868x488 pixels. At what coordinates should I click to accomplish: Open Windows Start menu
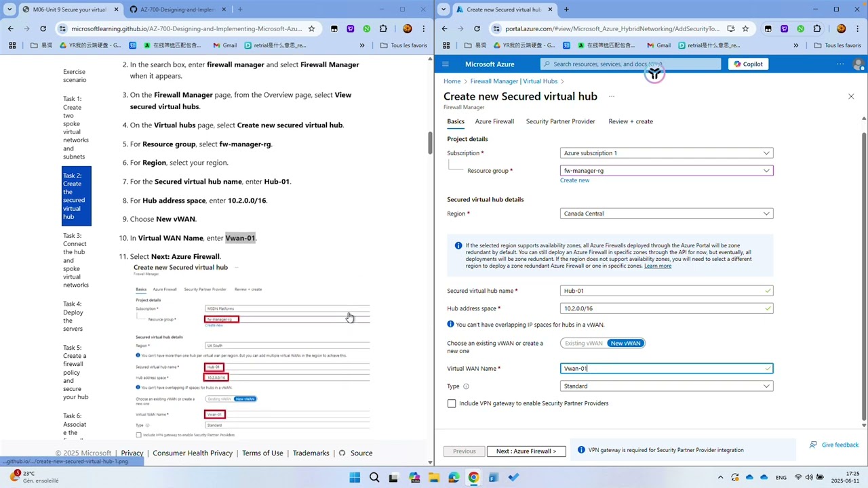click(x=355, y=477)
